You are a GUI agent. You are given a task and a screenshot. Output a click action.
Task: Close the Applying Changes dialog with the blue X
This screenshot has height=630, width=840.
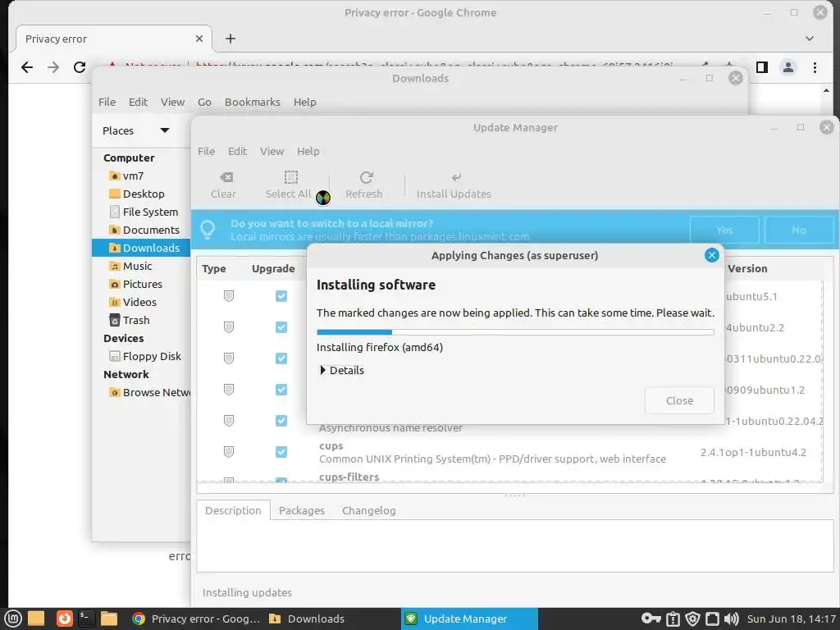[711, 256]
